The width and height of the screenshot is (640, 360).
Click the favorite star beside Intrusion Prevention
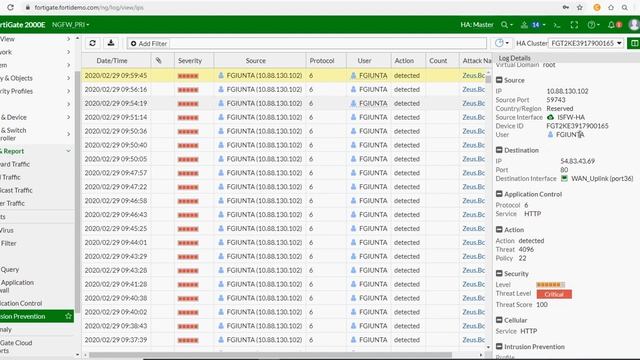[x=68, y=316]
